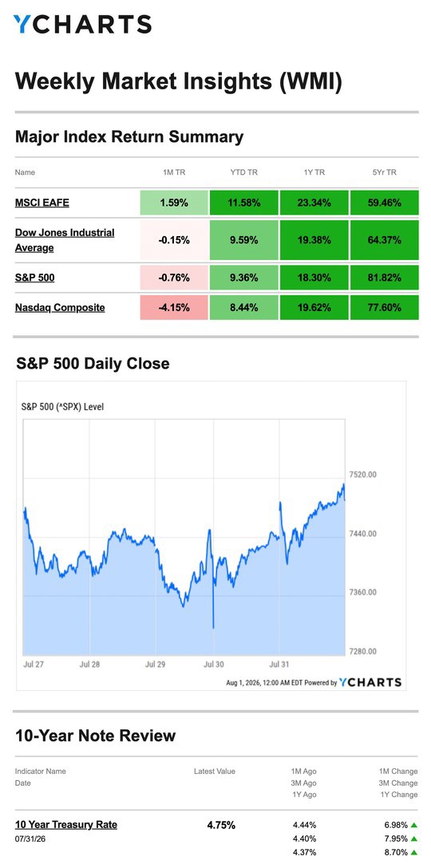Click the green up arrow beside 7.95%
The image size is (431, 868).
point(413,838)
